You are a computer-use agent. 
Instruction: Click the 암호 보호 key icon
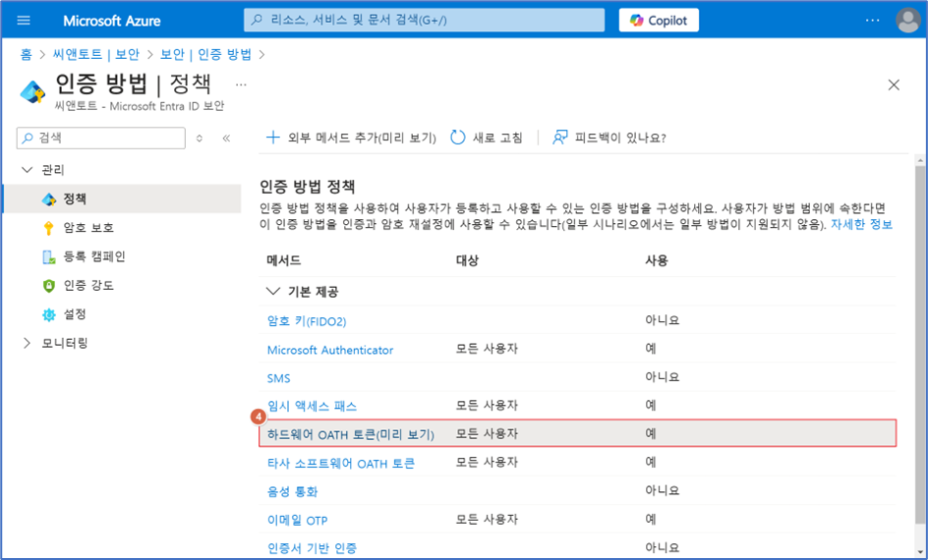pos(48,228)
